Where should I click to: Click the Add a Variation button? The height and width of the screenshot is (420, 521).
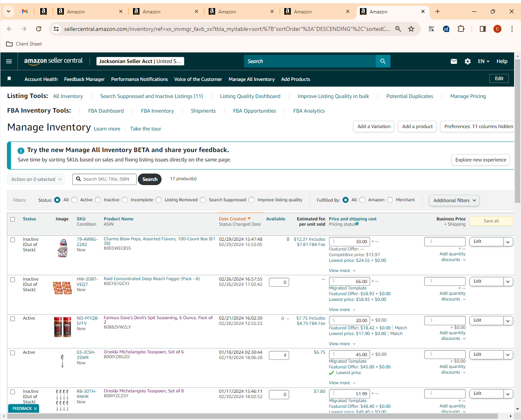tap(374, 126)
